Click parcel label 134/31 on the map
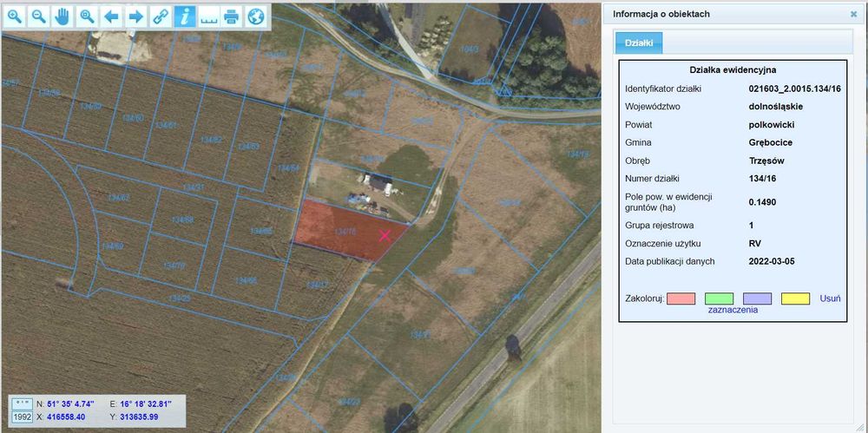This screenshot has width=868, height=433. (194, 187)
